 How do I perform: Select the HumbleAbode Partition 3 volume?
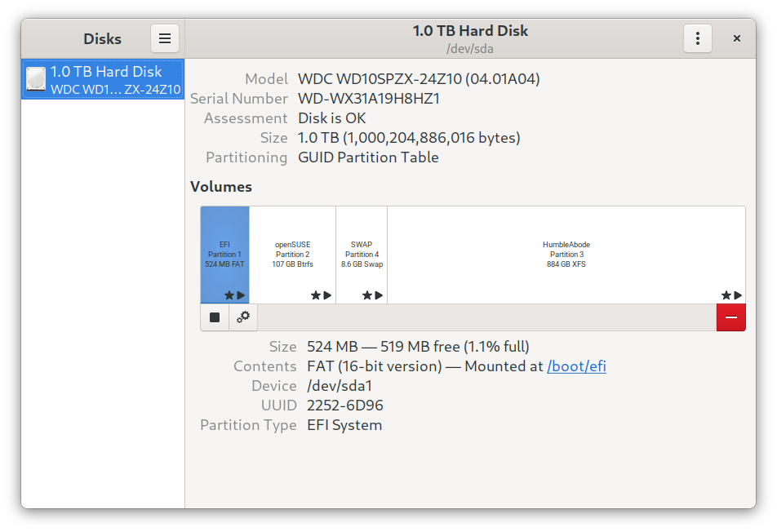[566, 254]
